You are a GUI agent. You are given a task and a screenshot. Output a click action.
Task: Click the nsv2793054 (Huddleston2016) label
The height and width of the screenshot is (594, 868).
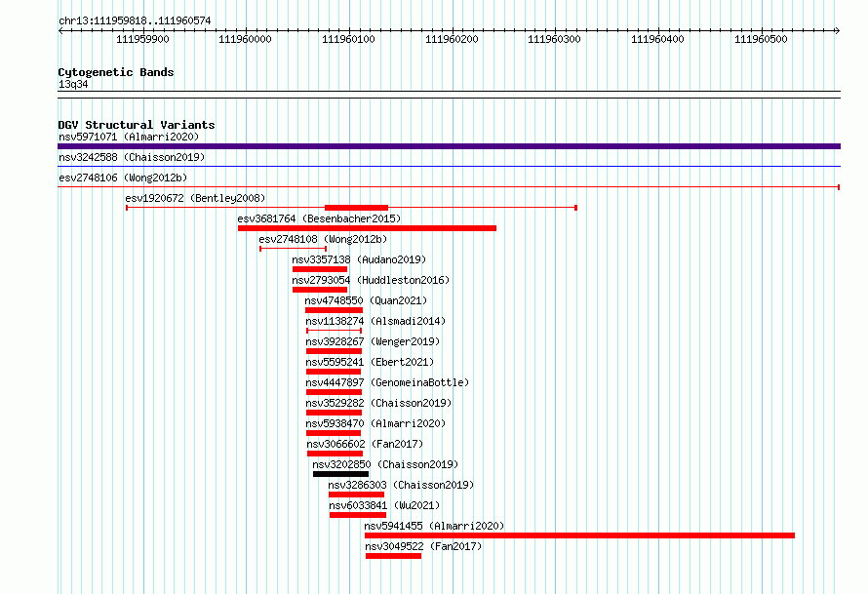371,280
